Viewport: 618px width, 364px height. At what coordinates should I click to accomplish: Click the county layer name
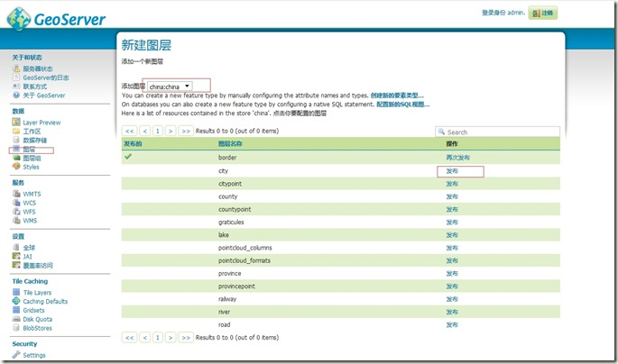pos(228,196)
